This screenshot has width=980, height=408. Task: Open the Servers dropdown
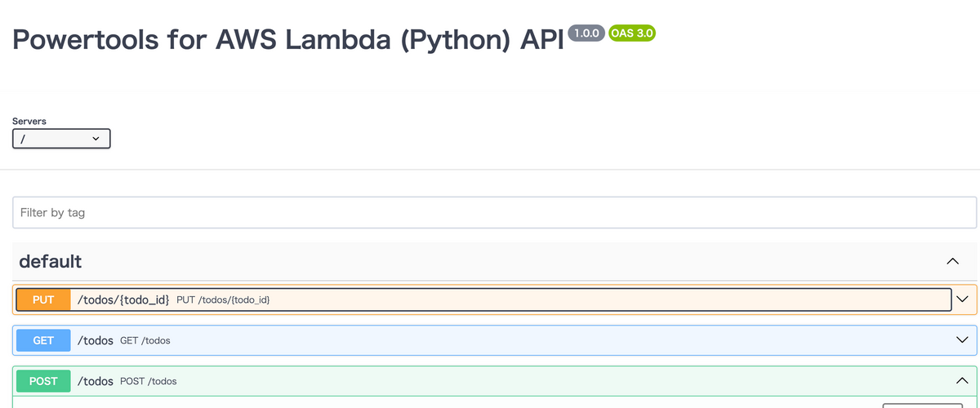(x=61, y=139)
